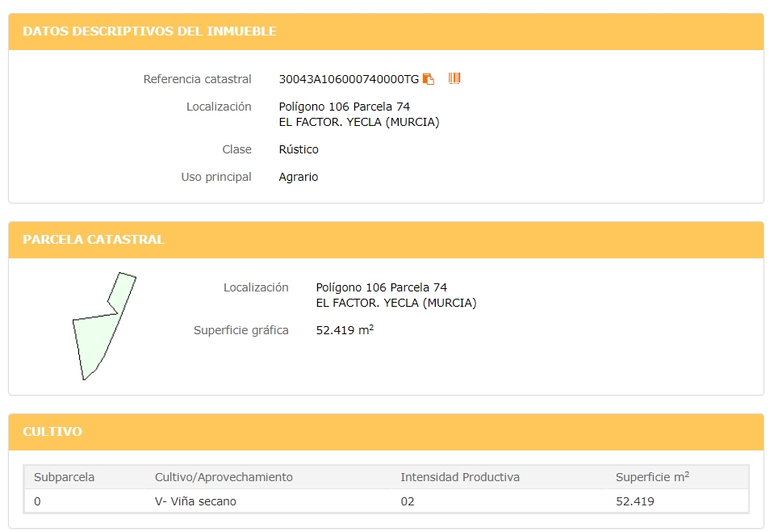Click the intensity value 02 in row
The height and width of the screenshot is (532, 774).
[x=408, y=501]
